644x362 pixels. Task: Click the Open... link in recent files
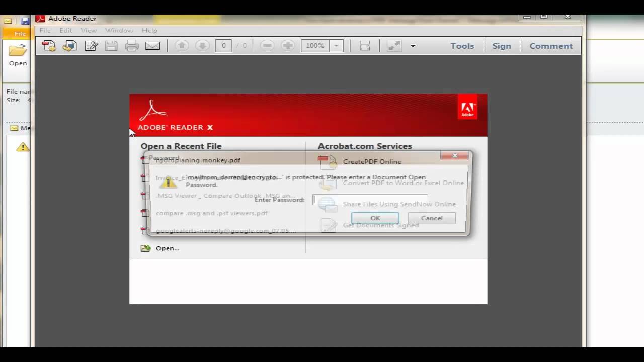[x=168, y=248]
